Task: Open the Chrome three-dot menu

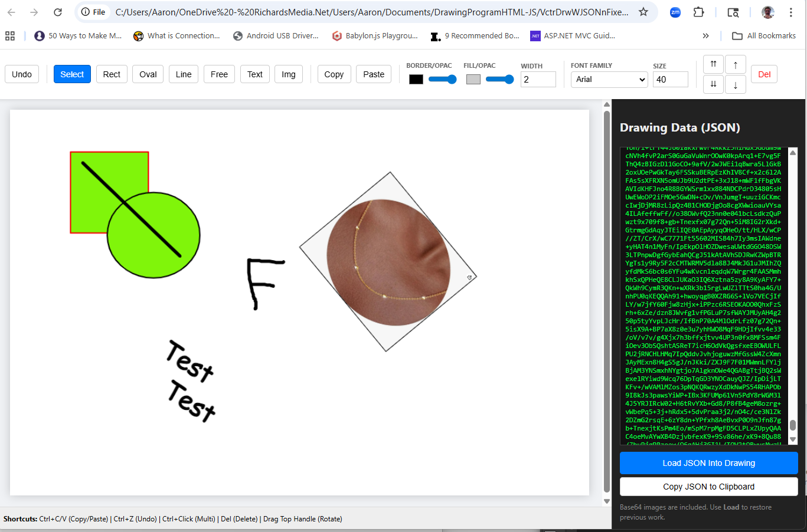Action: coord(791,12)
